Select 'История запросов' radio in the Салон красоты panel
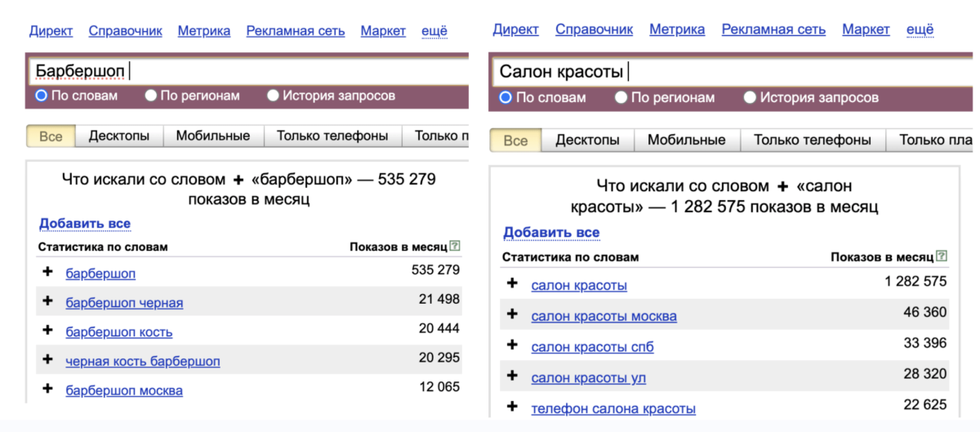This screenshot has width=980, height=432. click(750, 97)
